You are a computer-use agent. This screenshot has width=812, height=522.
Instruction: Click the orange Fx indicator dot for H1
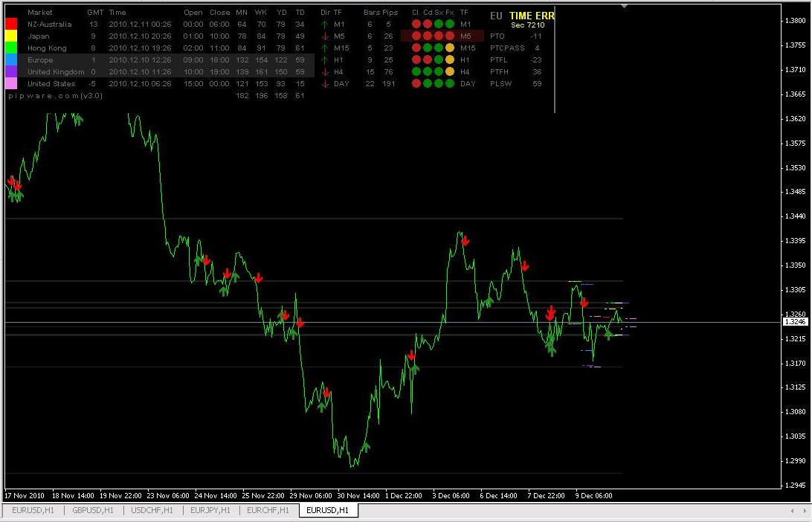pos(449,59)
